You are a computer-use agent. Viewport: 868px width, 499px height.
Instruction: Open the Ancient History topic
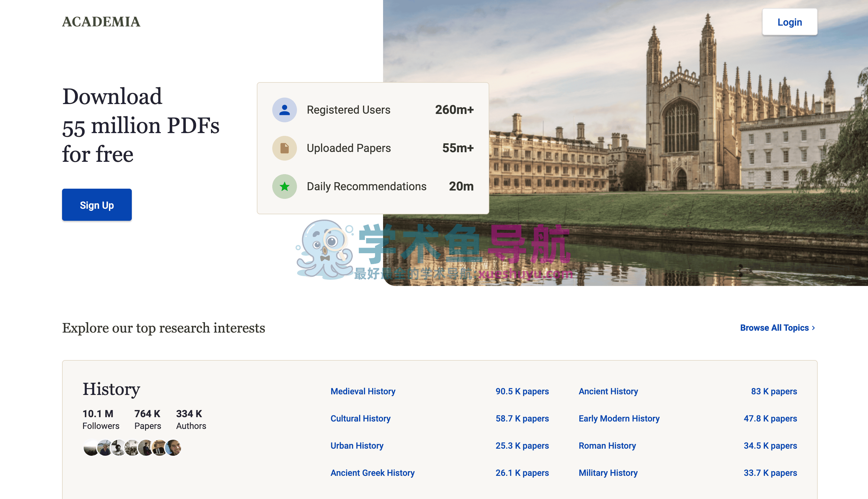click(x=608, y=391)
